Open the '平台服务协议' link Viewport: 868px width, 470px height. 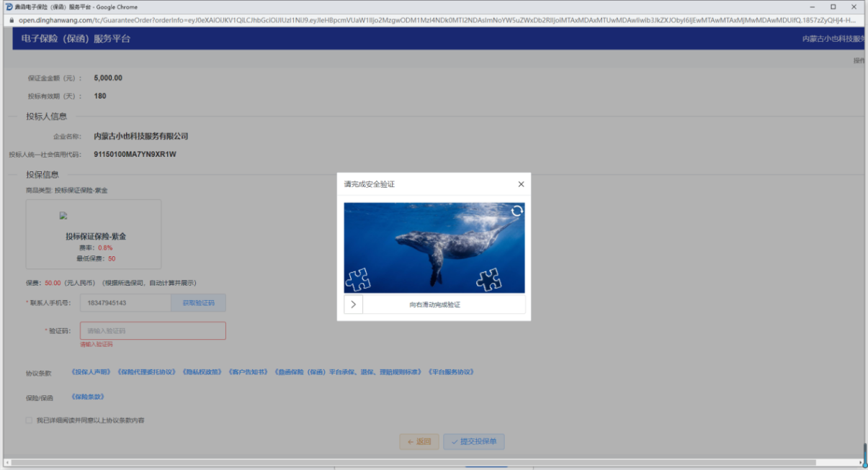451,372
